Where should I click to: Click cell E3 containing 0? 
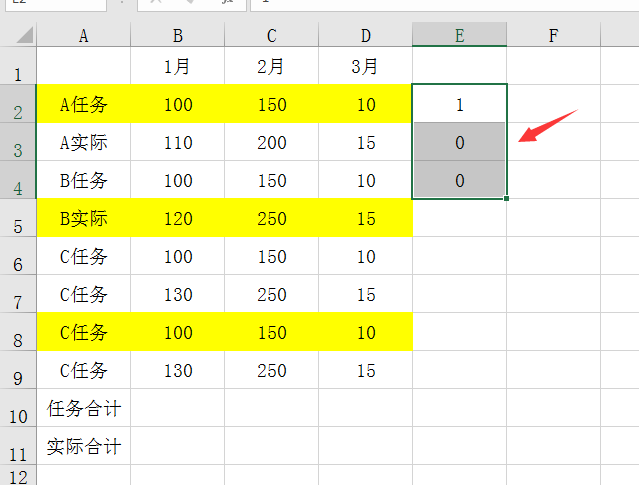coord(459,142)
